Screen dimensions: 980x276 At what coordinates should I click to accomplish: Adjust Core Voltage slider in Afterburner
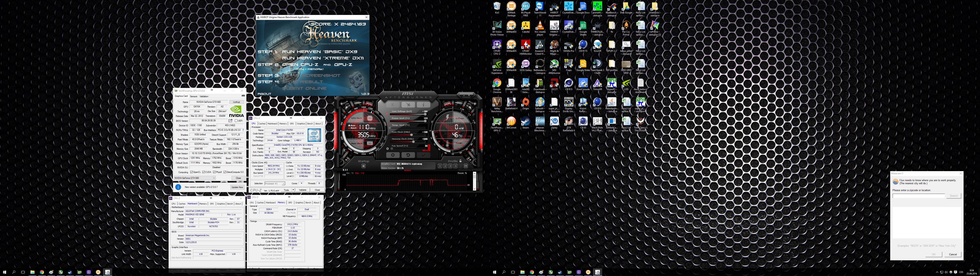pos(408,114)
